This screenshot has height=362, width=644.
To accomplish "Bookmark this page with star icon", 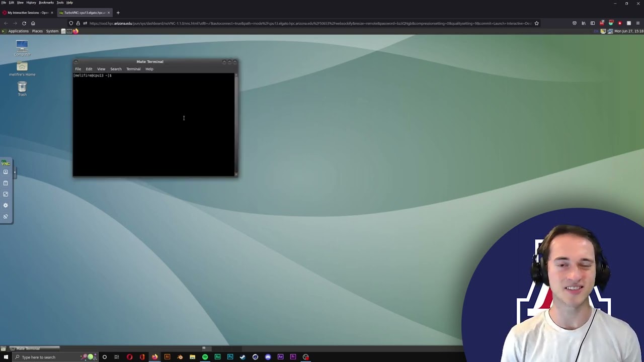I will [x=536, y=23].
